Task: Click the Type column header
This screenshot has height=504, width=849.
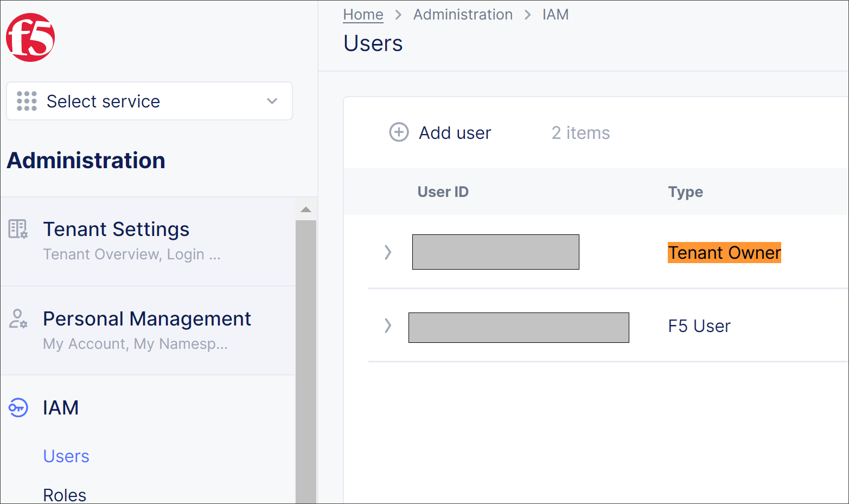Action: [685, 192]
